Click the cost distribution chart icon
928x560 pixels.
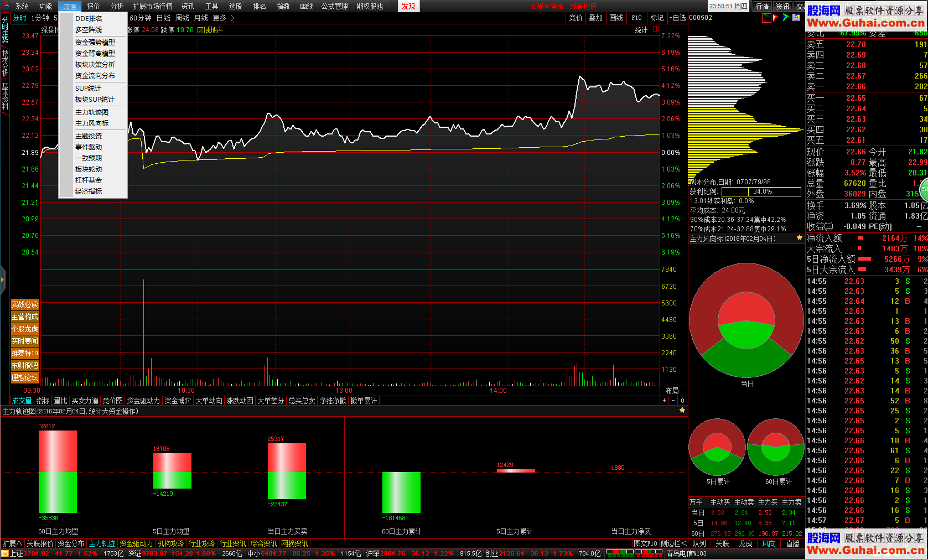[x=766, y=18]
